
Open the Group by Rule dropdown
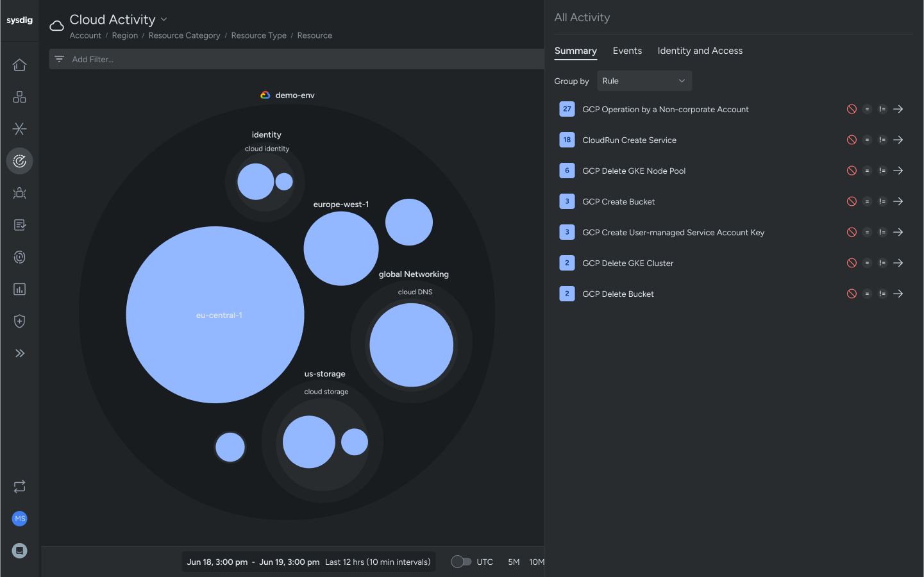[x=644, y=81]
